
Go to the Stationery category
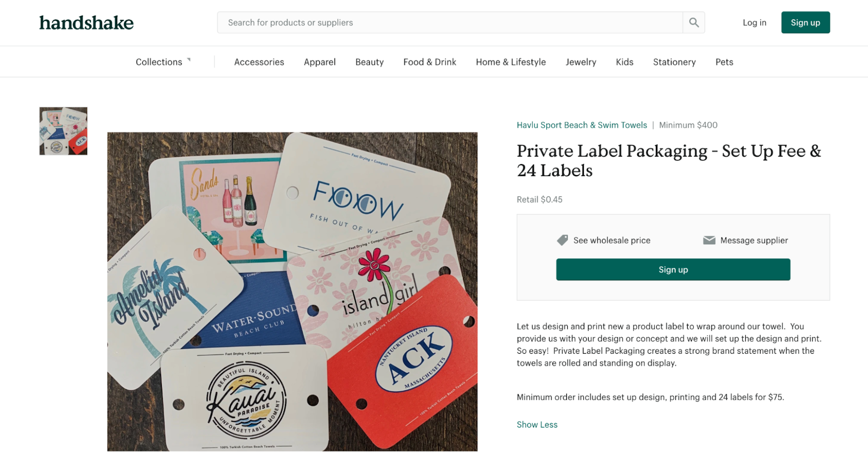pos(674,62)
